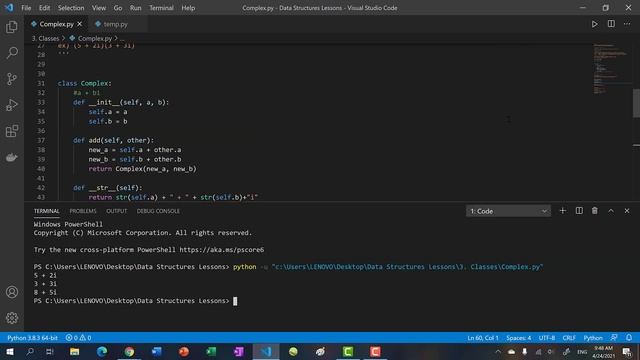The height and width of the screenshot is (360, 640).
Task: Run the Python file with play icon
Action: tap(594, 24)
